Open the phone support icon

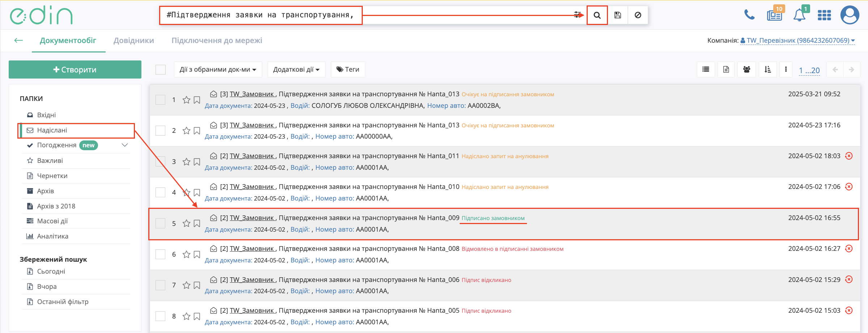[x=749, y=15]
